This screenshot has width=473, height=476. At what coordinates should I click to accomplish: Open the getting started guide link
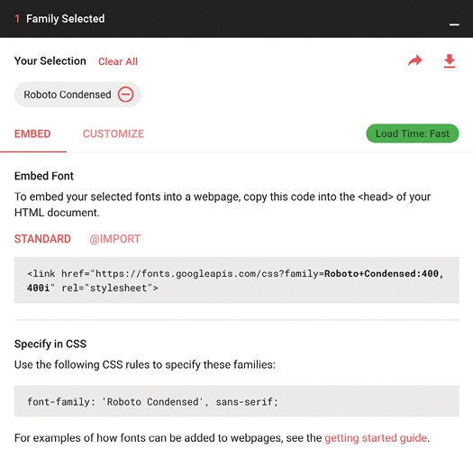376,438
